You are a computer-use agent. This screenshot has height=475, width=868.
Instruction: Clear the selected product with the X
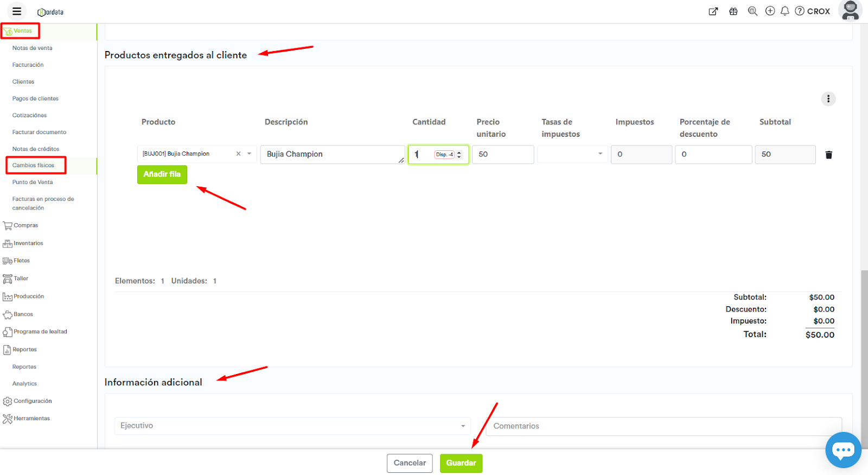click(238, 154)
